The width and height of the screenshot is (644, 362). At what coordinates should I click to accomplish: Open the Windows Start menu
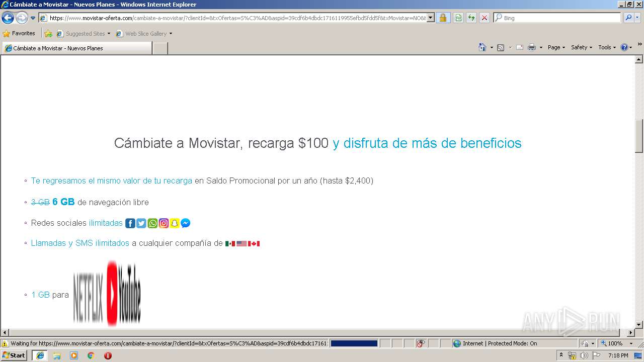[14, 355]
